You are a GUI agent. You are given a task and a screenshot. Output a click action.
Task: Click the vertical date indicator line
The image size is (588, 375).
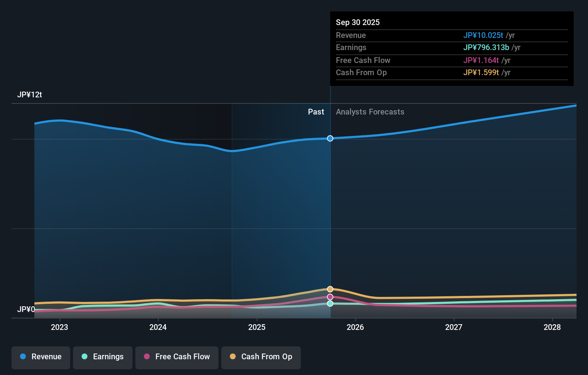pyautogui.click(x=330, y=215)
